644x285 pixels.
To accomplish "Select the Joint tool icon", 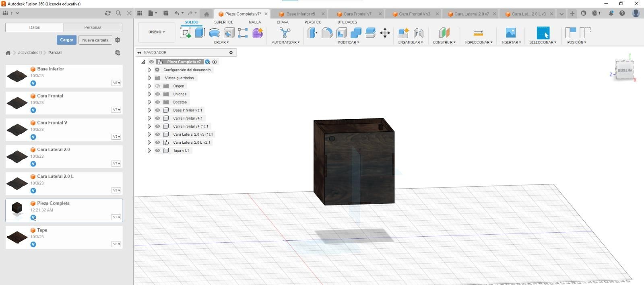I will point(418,33).
